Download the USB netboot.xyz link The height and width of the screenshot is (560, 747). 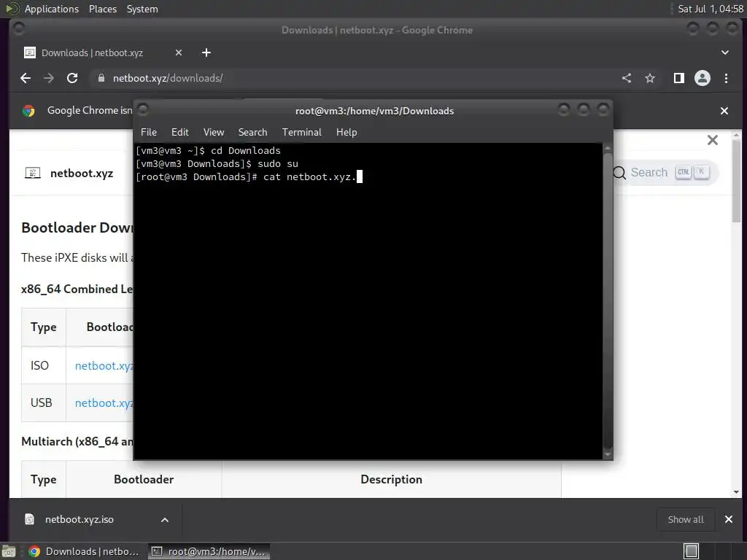click(104, 402)
